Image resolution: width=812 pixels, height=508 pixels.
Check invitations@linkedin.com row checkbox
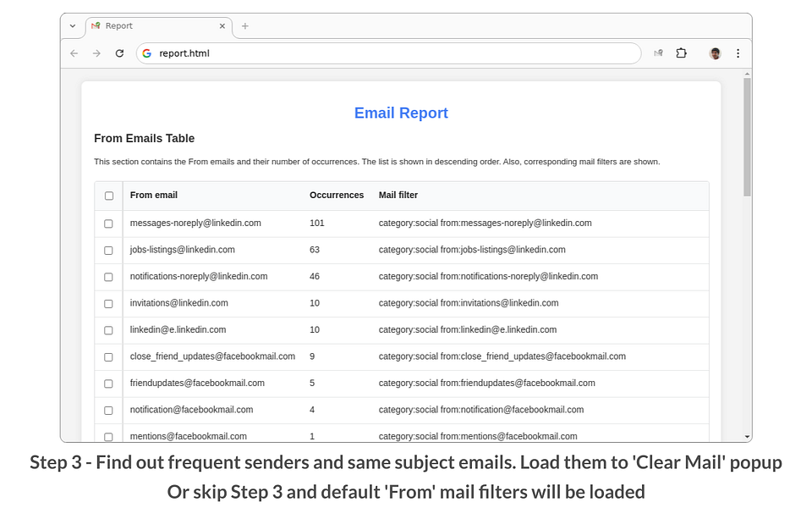pos(108,304)
